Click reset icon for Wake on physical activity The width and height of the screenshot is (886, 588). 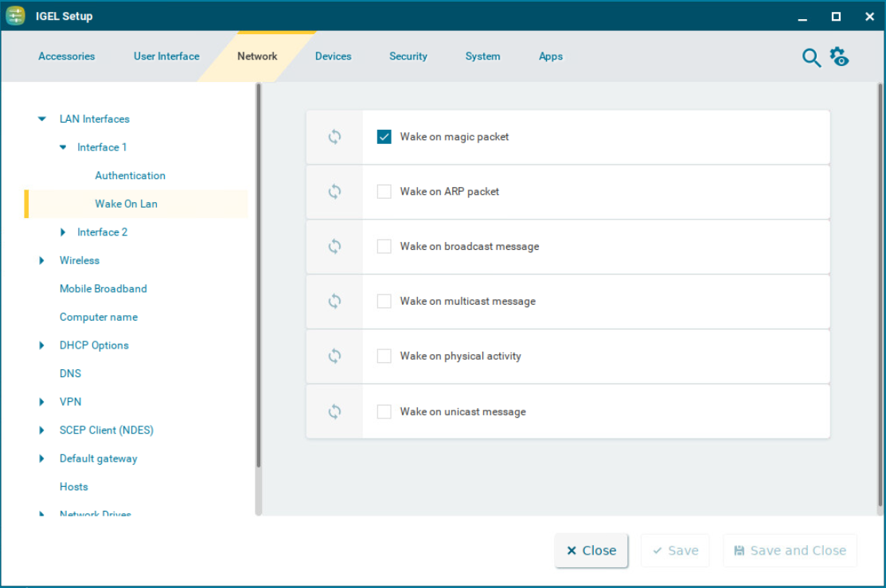click(334, 356)
